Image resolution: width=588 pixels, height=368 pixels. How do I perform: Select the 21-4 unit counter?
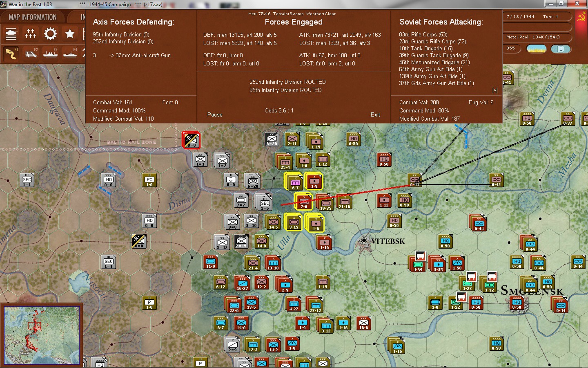tap(252, 263)
